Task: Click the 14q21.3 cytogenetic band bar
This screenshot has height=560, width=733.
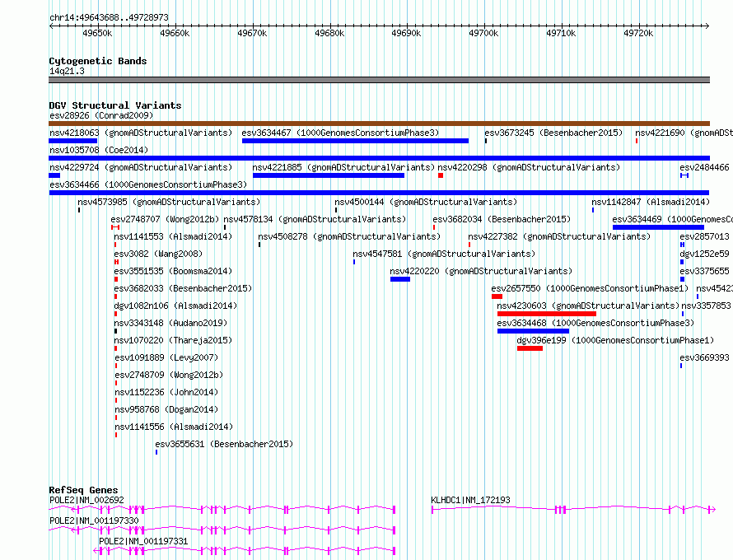Action: [x=379, y=80]
